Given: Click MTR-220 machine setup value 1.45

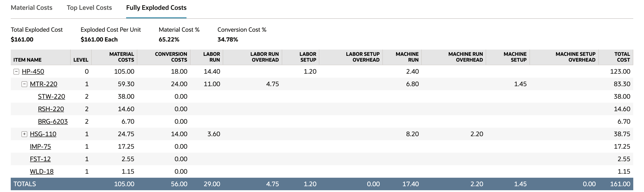Looking at the screenshot, I should (520, 84).
